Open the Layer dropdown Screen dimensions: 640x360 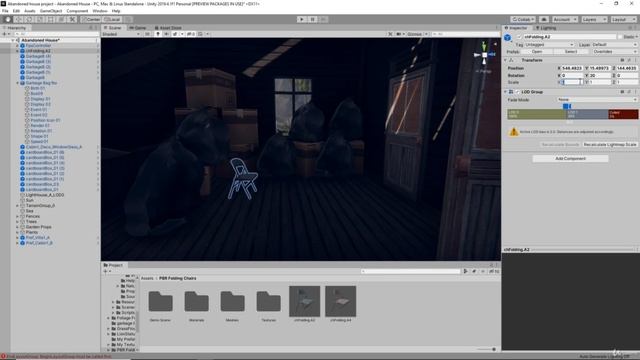(x=614, y=44)
